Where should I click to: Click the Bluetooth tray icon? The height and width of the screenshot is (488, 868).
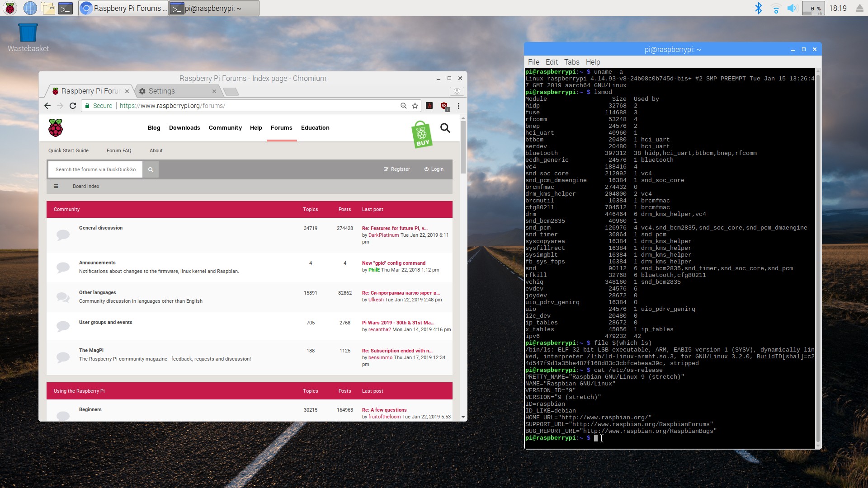(759, 8)
